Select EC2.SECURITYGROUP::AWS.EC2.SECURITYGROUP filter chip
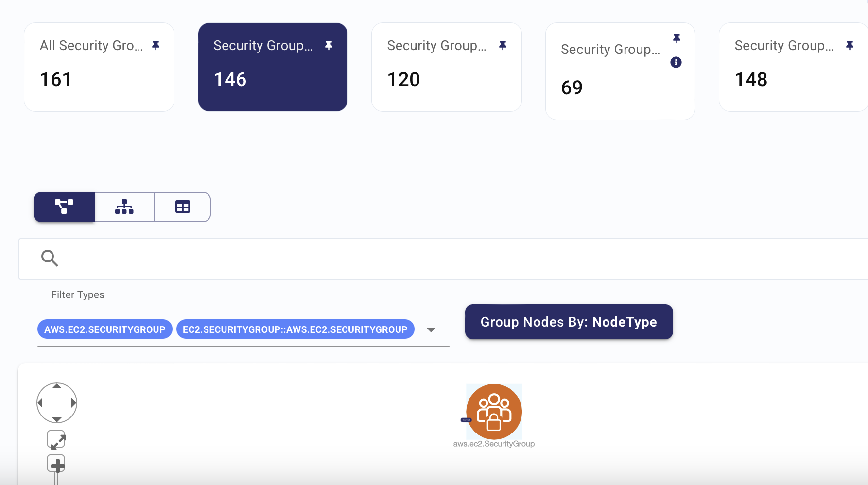The image size is (868, 485). (x=295, y=329)
